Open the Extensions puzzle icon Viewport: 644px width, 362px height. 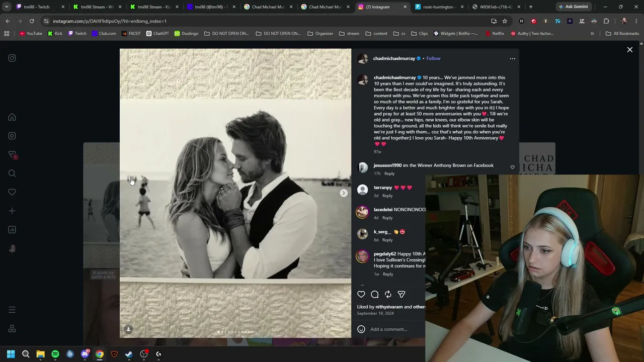[x=606, y=21]
